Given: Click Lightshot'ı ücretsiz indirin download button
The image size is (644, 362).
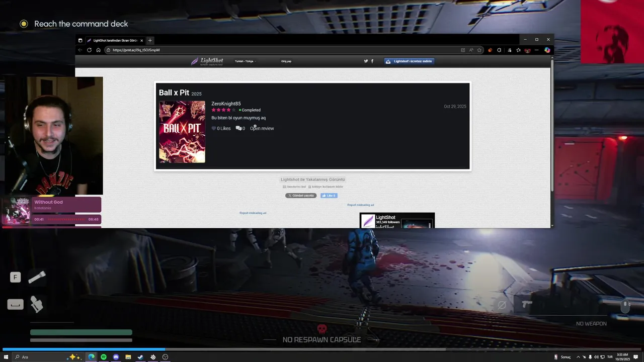Looking at the screenshot, I should 409,61.
